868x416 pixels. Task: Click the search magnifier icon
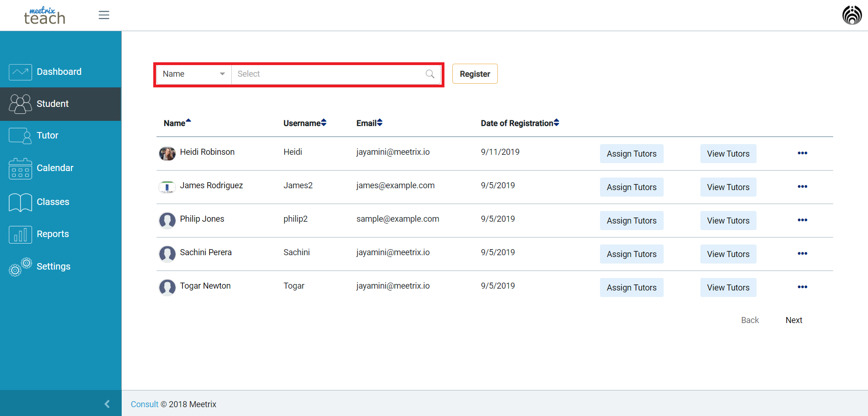[430, 74]
